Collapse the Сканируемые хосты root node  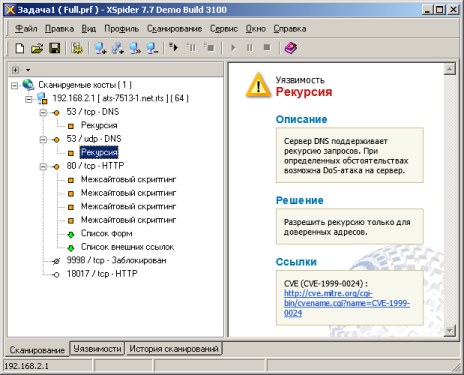[x=14, y=86]
